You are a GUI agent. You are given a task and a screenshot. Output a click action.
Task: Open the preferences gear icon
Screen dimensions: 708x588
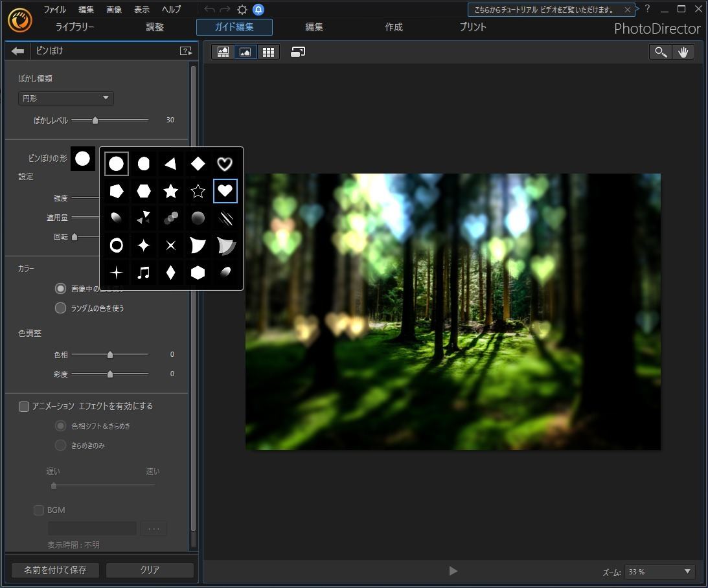pos(242,10)
